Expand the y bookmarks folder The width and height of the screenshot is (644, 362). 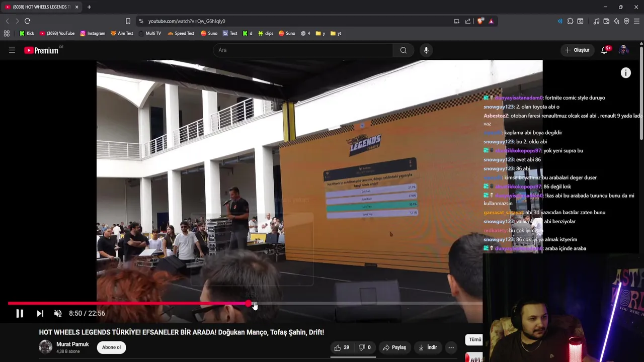320,33
